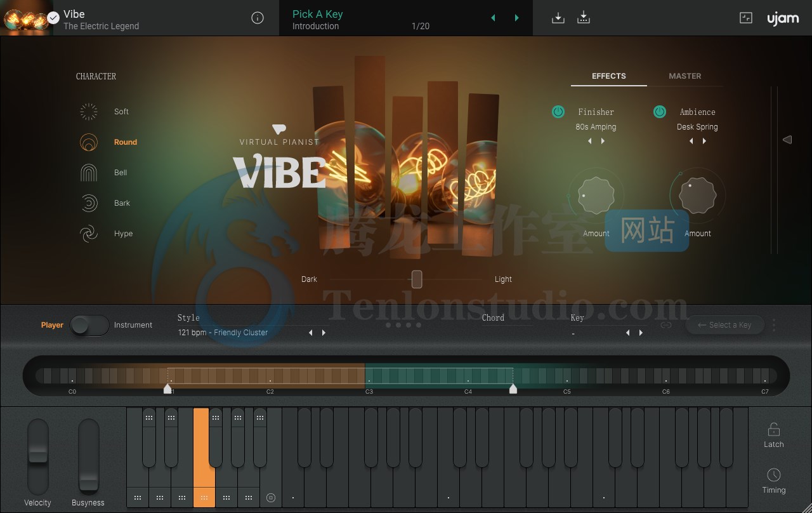Select the Hype character icon

89,234
